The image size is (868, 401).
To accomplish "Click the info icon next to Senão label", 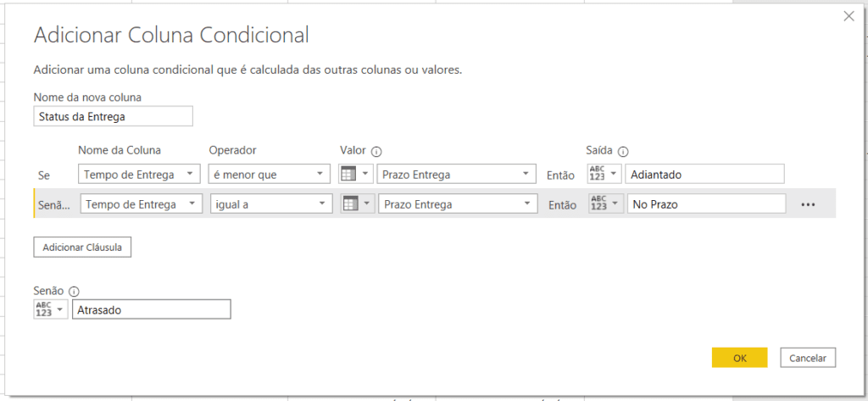I will point(75,292).
